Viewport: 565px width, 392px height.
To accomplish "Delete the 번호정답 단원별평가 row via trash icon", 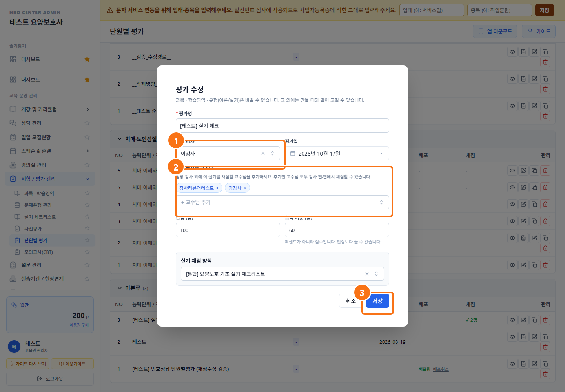I will coord(545,374).
